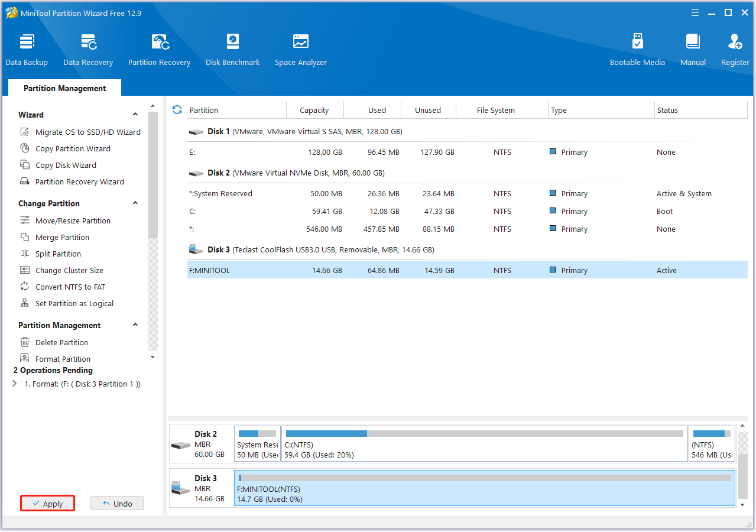The height and width of the screenshot is (532, 756).
Task: Expand the pending Format operation details
Action: pyautogui.click(x=14, y=384)
